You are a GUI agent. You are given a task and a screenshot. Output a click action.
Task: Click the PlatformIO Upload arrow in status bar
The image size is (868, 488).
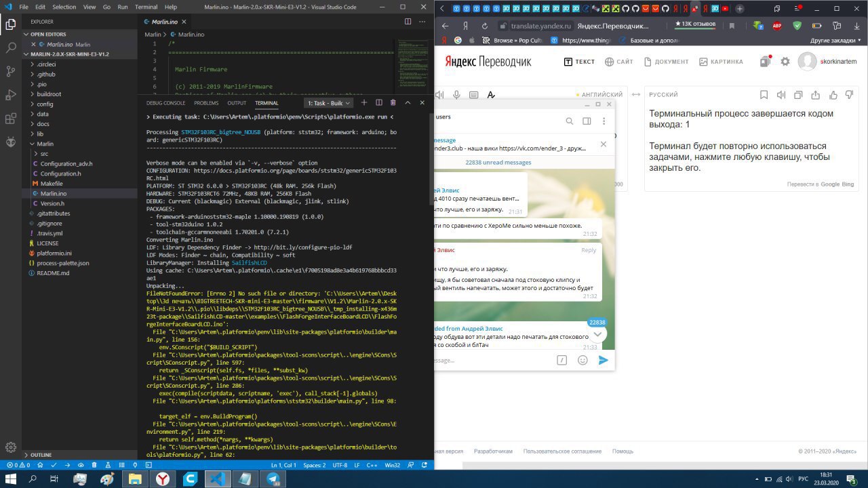pos(67,466)
